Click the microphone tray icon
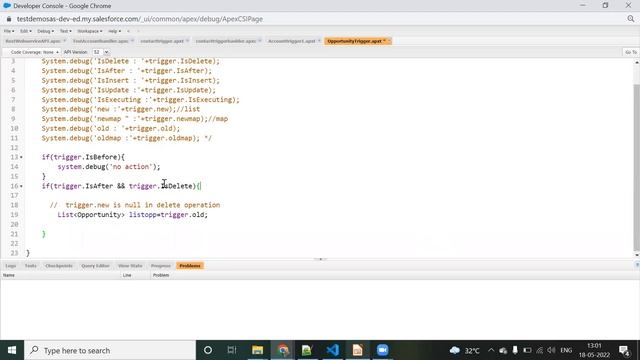 [x=515, y=350]
